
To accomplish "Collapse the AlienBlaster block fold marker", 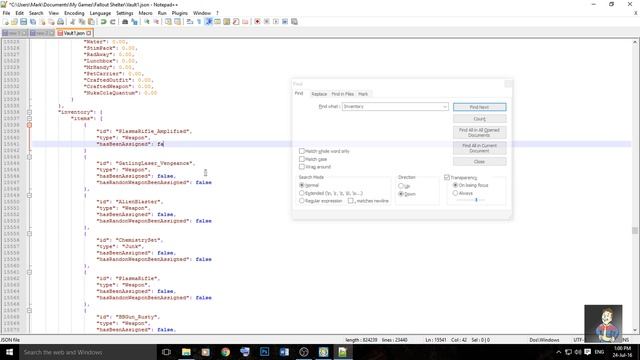I will (x=29, y=196).
